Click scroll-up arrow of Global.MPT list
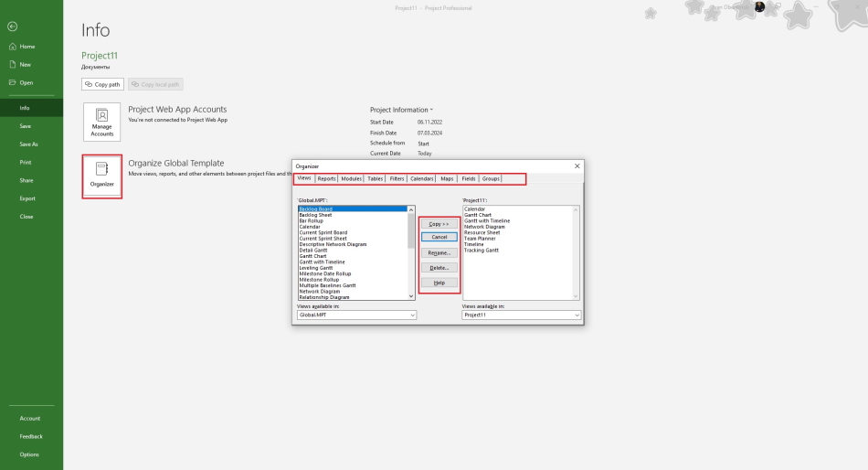The height and width of the screenshot is (470, 868). click(411, 209)
